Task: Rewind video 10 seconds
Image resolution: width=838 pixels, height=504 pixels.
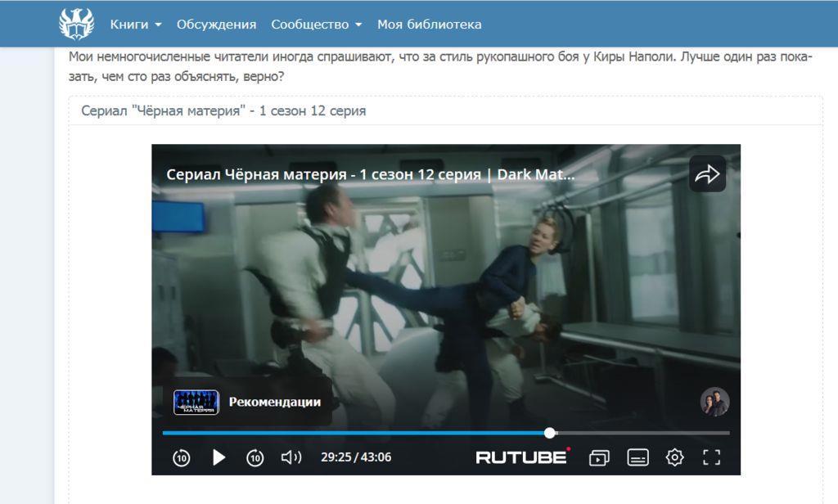Action: pos(181,457)
